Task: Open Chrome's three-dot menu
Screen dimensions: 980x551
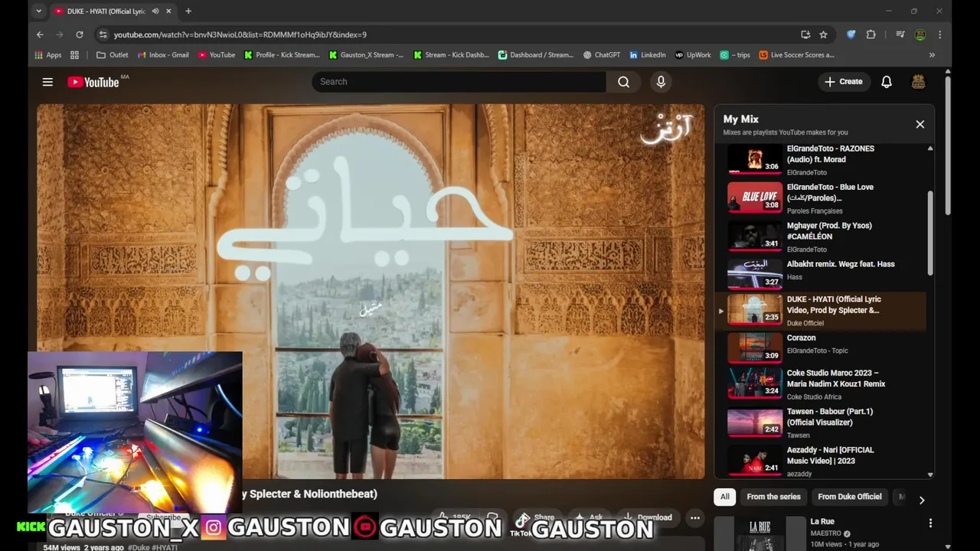Action: (939, 34)
